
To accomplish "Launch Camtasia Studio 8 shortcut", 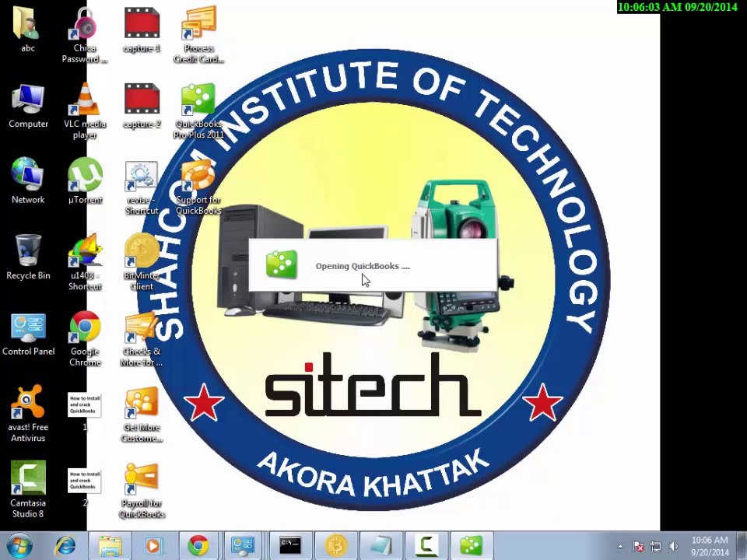I will [28, 489].
